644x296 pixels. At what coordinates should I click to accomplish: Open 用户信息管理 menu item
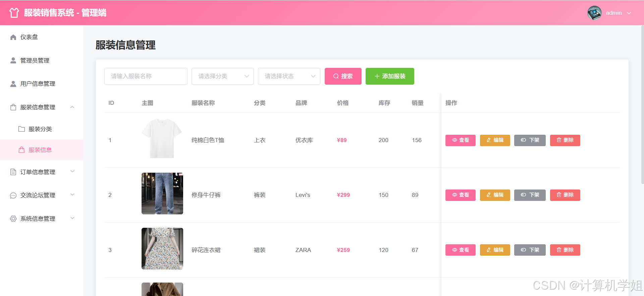pos(42,84)
